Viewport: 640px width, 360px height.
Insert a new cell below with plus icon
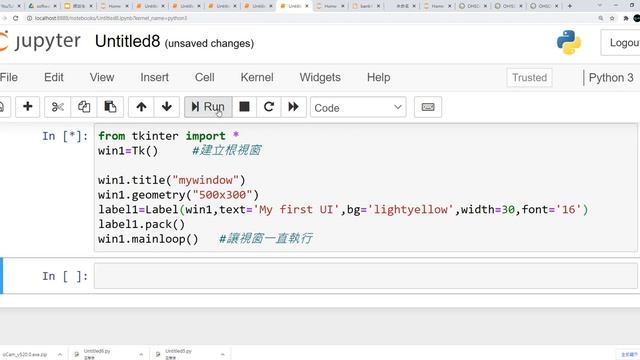[x=27, y=107]
